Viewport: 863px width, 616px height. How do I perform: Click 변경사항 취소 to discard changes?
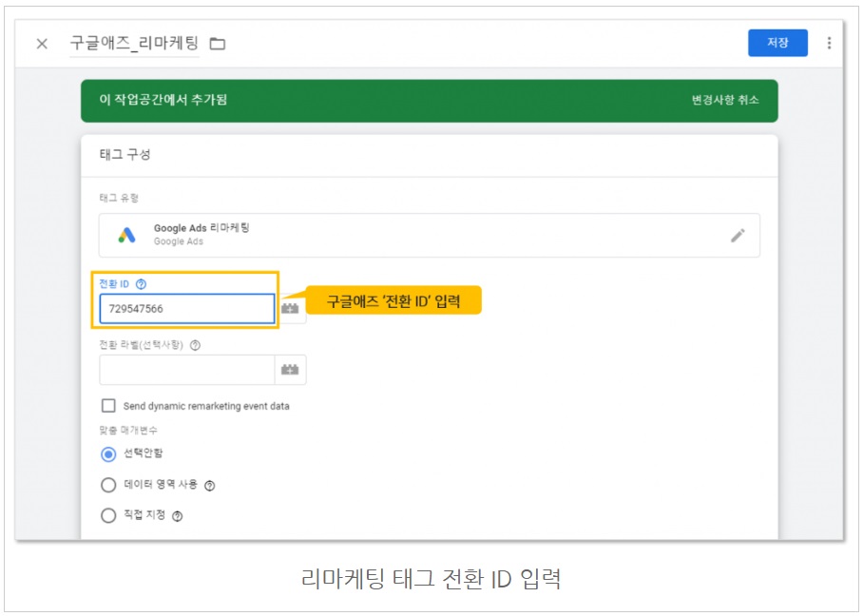point(725,100)
